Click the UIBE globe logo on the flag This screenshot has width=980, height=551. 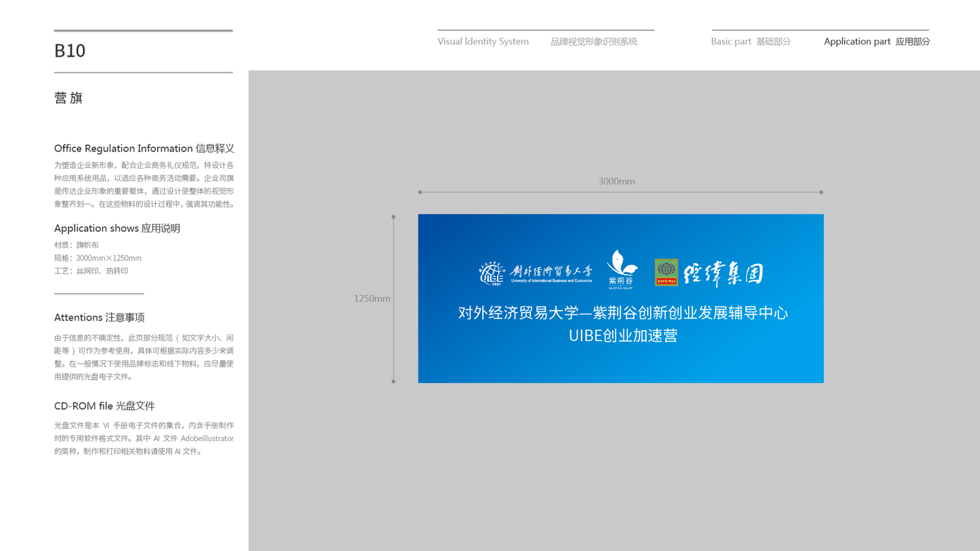(x=493, y=273)
